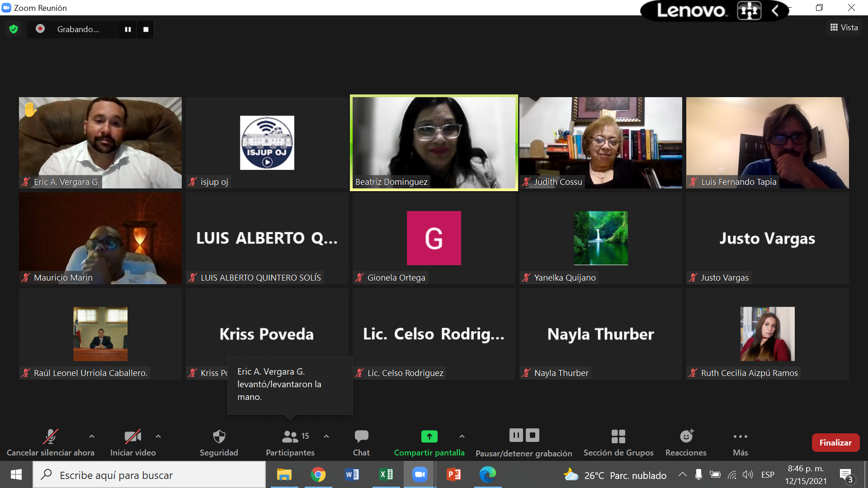The height and width of the screenshot is (488, 868).
Task: Select Yanelka Quijano waterfall avatar
Action: coord(601,238)
